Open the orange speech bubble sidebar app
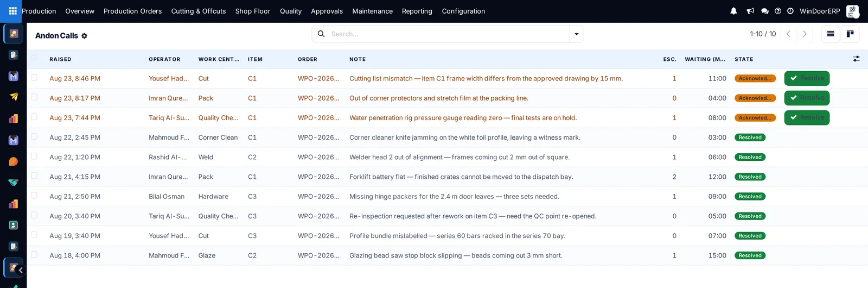 point(14,161)
